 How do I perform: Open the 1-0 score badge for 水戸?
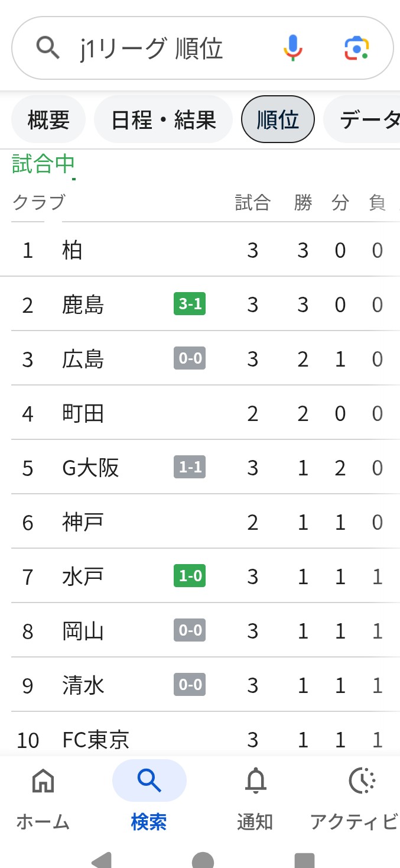coord(190,576)
